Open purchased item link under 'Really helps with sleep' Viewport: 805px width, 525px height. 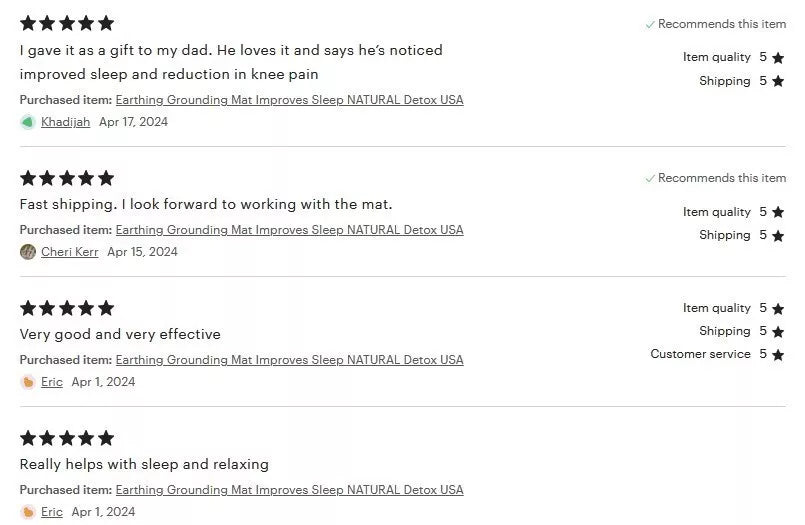click(290, 490)
